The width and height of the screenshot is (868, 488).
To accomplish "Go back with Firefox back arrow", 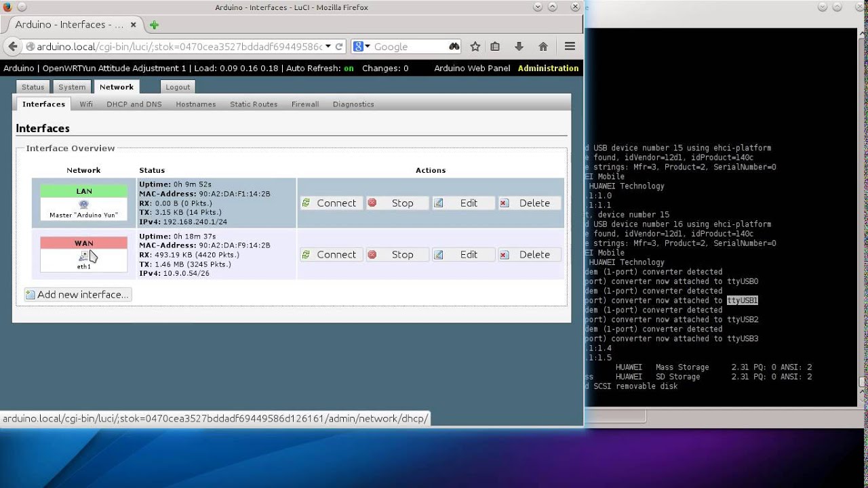I will (x=13, y=47).
